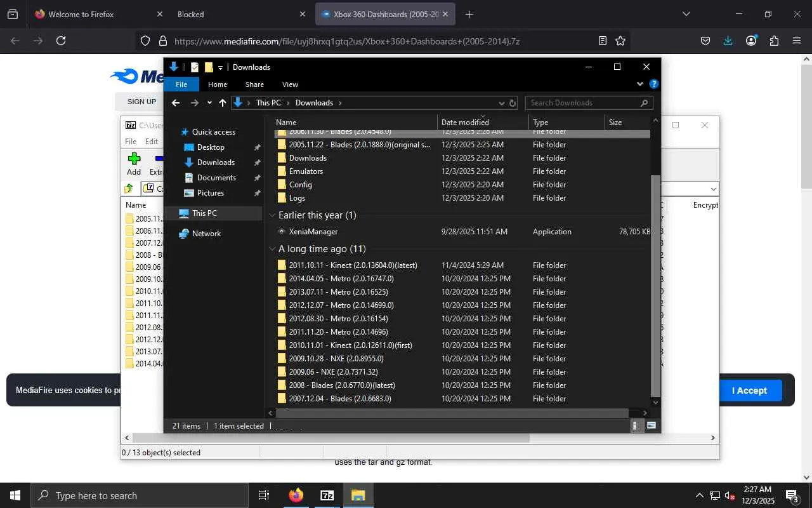Image resolution: width=812 pixels, height=508 pixels.
Task: Open the volume control in system tray
Action: click(x=730, y=495)
